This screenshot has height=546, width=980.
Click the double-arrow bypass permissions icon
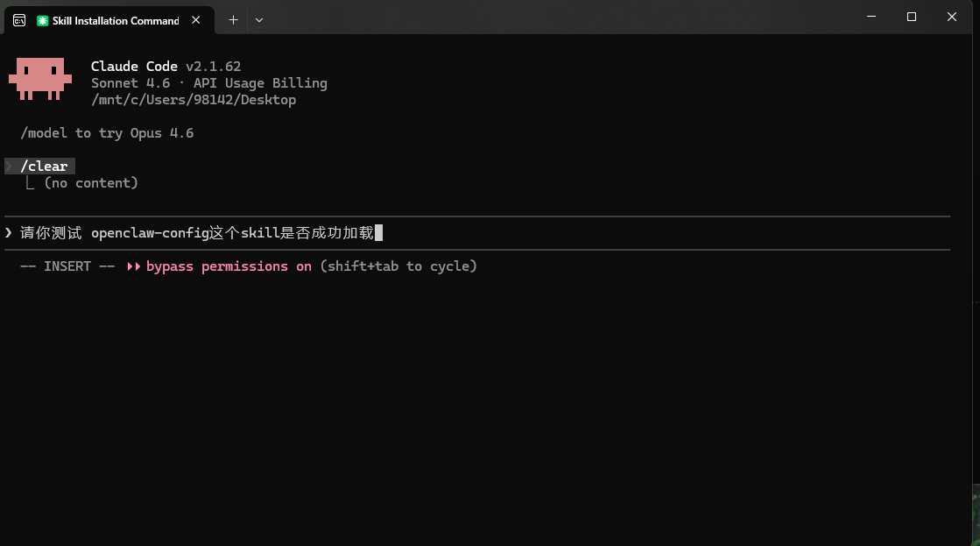point(134,266)
